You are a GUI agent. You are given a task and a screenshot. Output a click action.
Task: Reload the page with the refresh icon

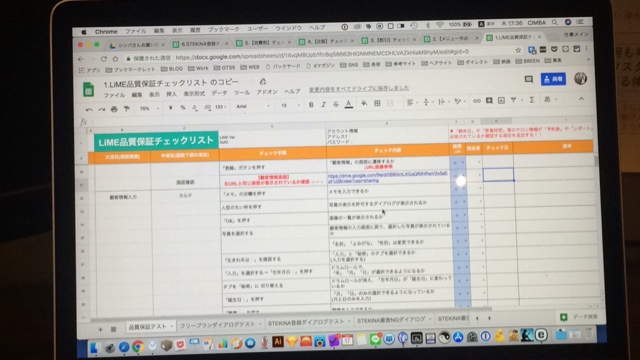pos(104,59)
